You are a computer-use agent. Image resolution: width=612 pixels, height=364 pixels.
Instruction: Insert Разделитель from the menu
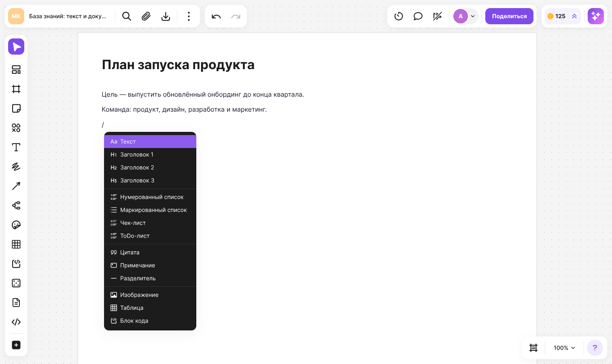(150, 278)
